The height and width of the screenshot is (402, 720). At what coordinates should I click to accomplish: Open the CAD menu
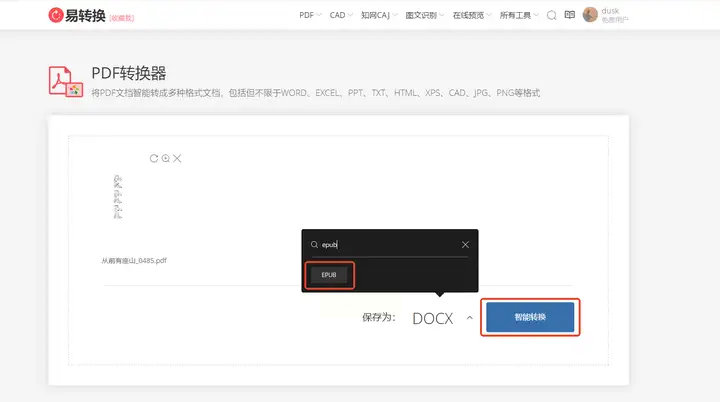pyautogui.click(x=341, y=15)
